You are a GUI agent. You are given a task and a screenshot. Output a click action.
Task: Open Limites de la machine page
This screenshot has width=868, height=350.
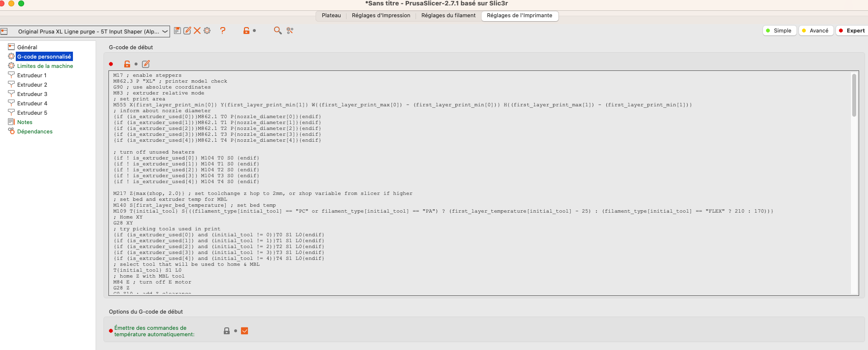click(45, 66)
